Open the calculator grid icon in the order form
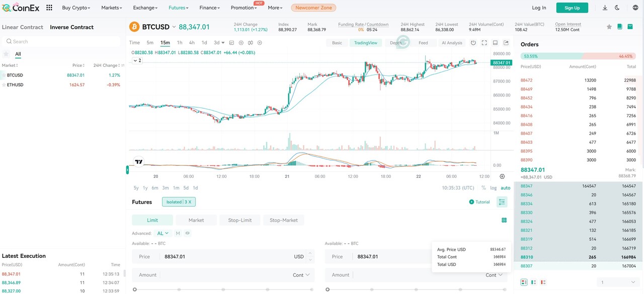Viewport: 644px width, 294px height. click(504, 220)
